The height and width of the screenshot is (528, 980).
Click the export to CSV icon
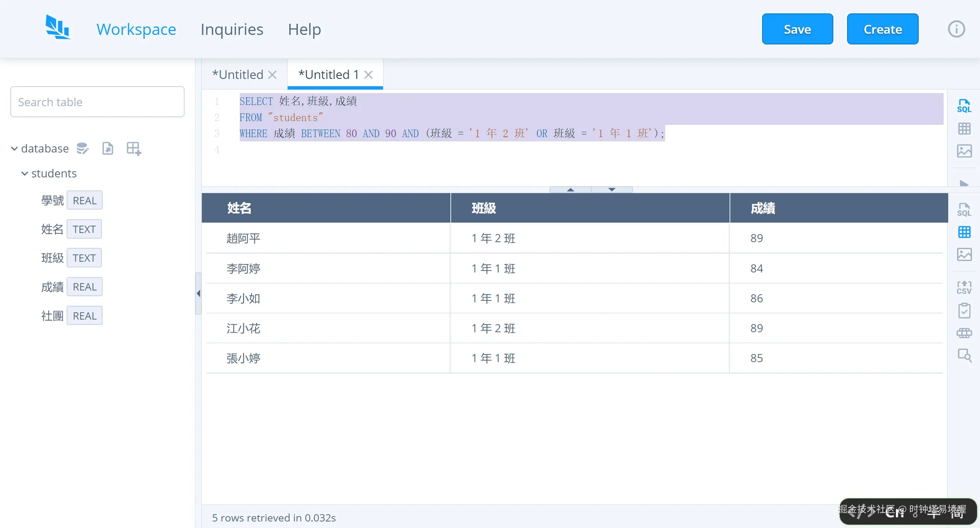[x=964, y=287]
